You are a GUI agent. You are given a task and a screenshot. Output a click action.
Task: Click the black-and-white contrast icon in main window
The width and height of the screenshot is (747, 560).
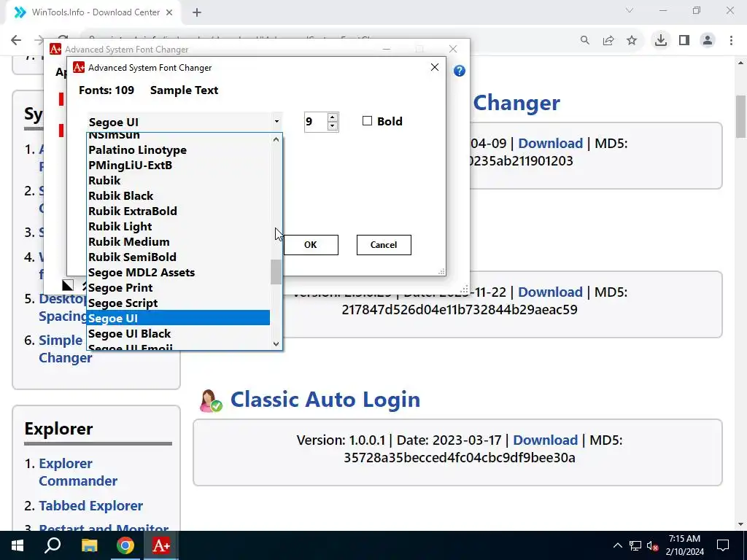coord(68,285)
